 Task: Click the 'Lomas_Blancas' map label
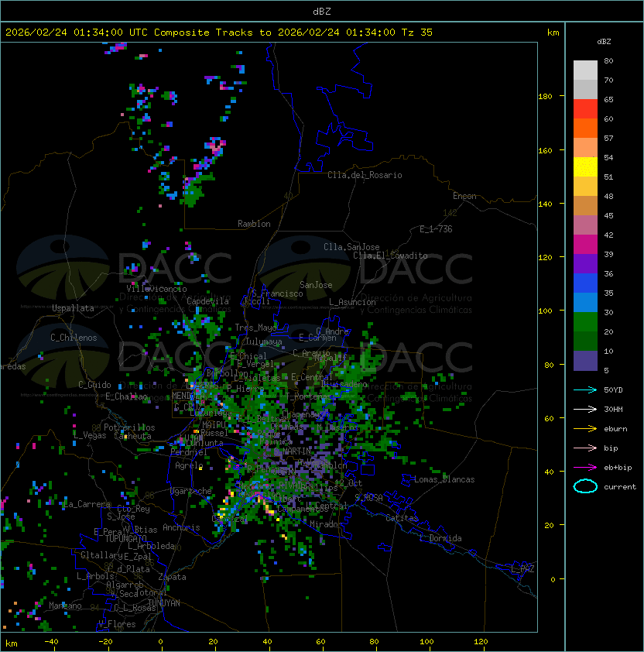coord(444,479)
